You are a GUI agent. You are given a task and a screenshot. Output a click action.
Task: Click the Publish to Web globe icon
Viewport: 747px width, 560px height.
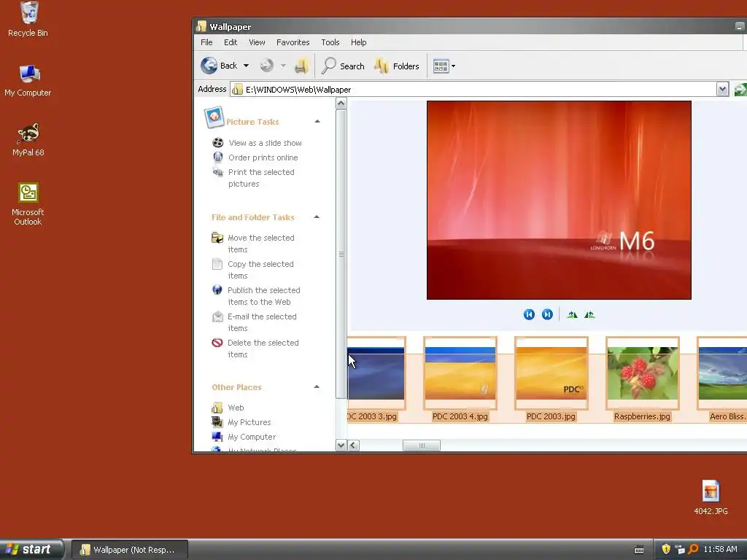(217, 289)
